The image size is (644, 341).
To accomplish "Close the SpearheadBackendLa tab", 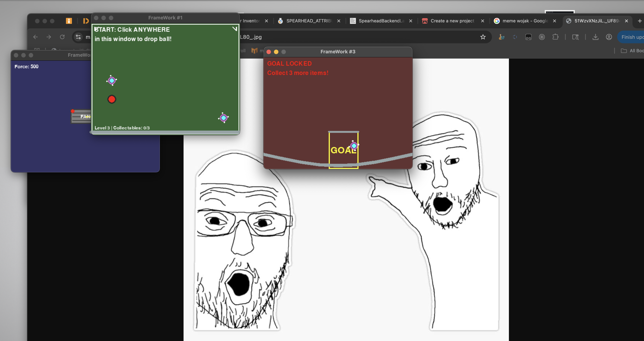I will (411, 21).
